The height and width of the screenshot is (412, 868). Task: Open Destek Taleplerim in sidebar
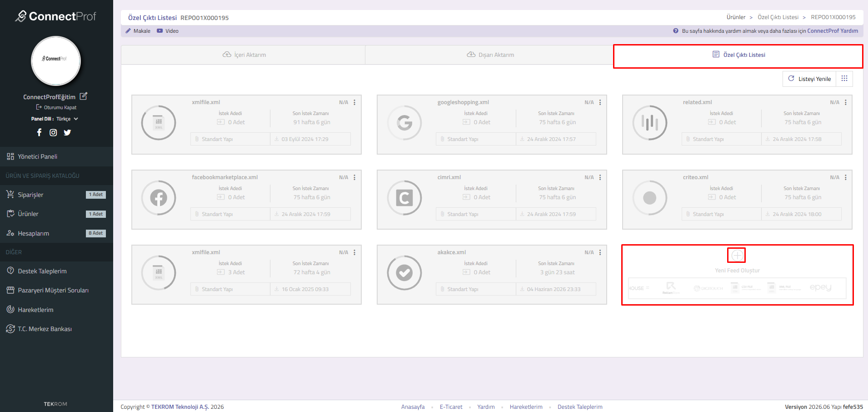(x=56, y=271)
